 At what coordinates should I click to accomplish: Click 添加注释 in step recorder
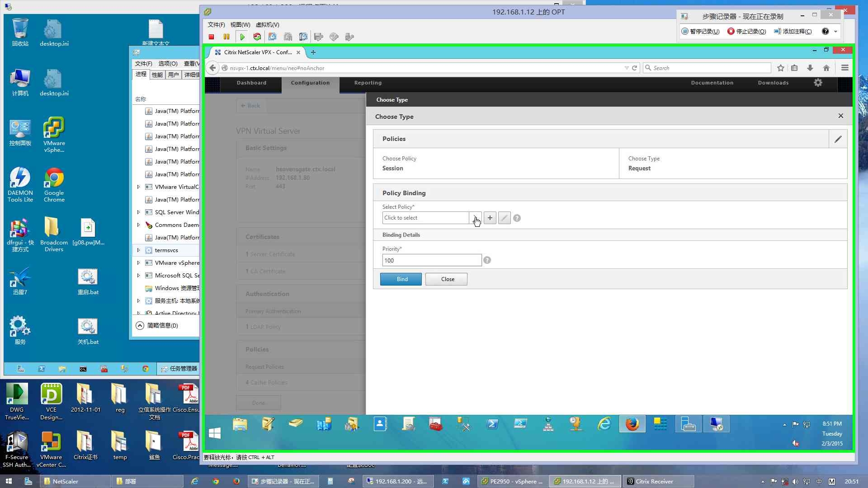coord(793,32)
